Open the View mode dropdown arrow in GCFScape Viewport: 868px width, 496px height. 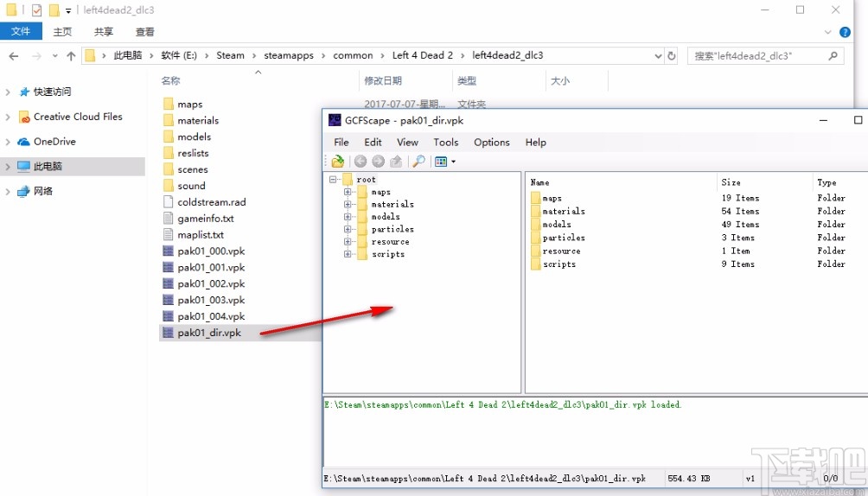[x=453, y=162]
